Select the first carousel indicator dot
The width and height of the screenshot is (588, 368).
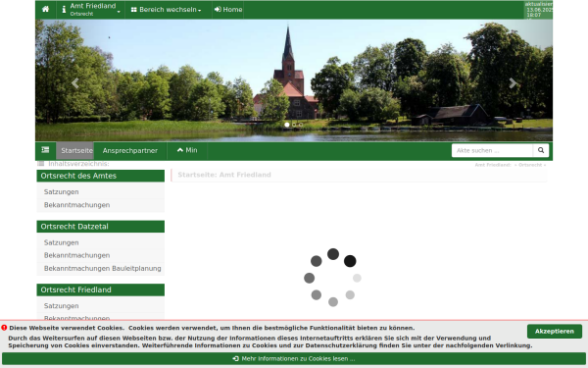287,125
